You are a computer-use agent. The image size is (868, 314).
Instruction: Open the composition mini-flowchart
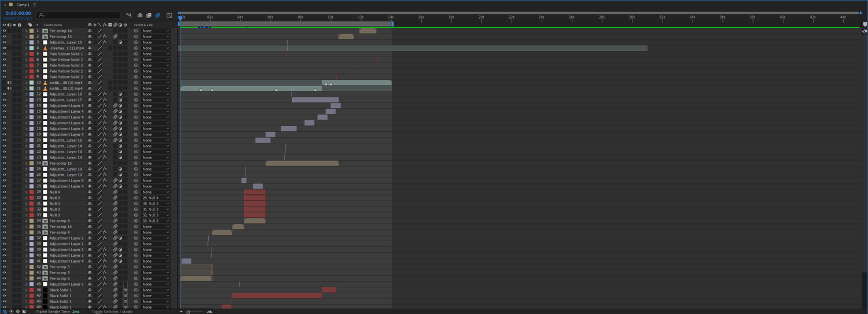point(128,16)
